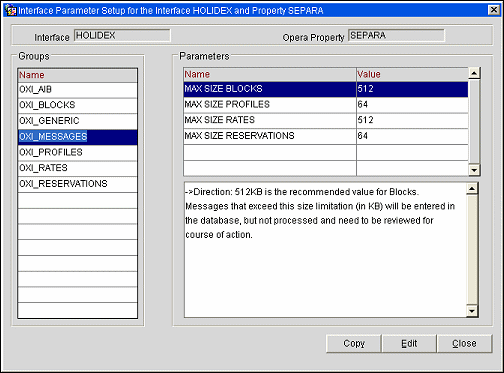Click the Edit button
The image size is (504, 373).
coord(409,343)
